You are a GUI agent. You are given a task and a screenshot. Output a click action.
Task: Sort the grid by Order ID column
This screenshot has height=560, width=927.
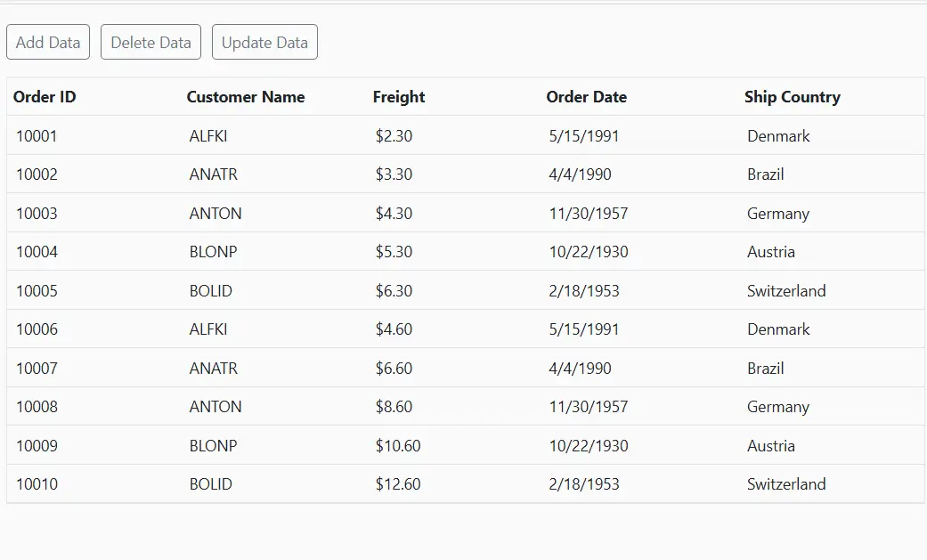[x=45, y=96]
